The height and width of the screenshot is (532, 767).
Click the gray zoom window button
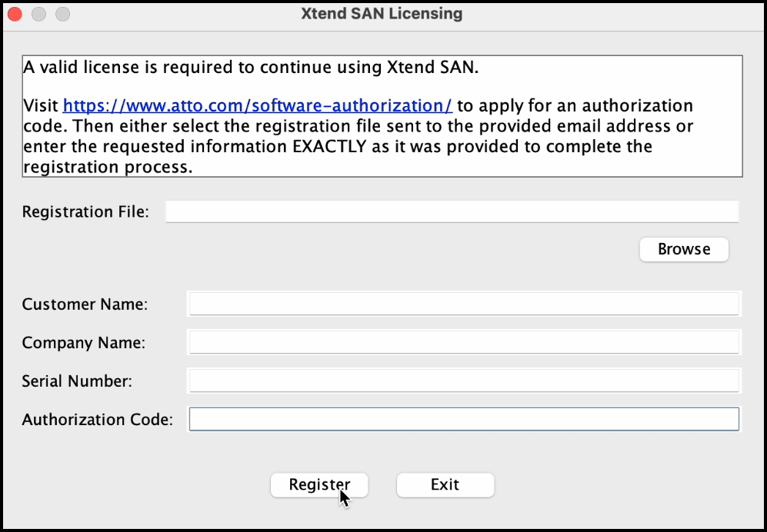click(62, 14)
